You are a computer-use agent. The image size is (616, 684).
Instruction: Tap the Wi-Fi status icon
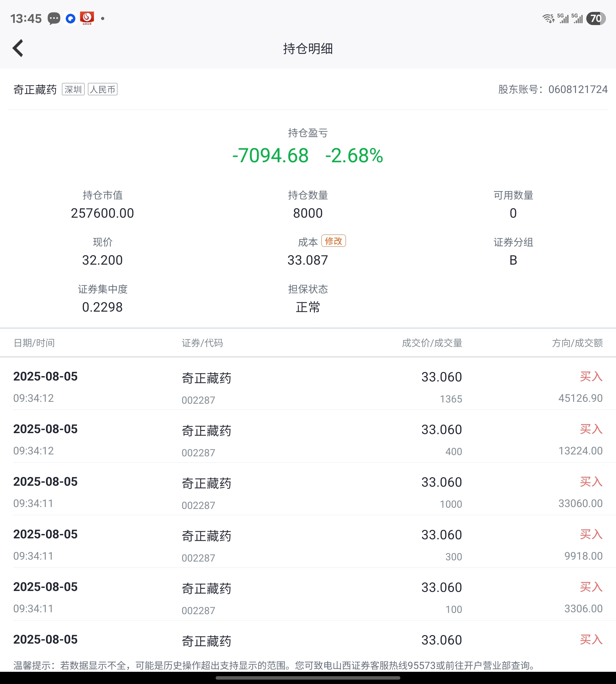click(x=549, y=18)
